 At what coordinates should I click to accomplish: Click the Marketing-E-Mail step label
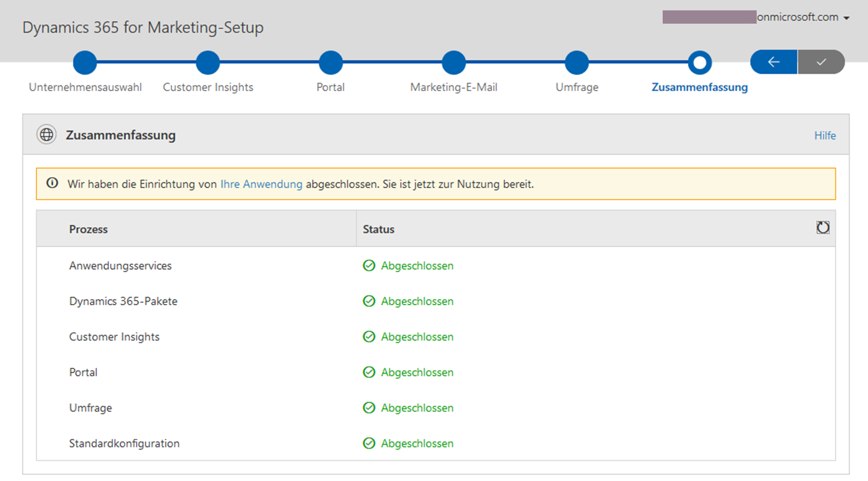click(x=454, y=87)
